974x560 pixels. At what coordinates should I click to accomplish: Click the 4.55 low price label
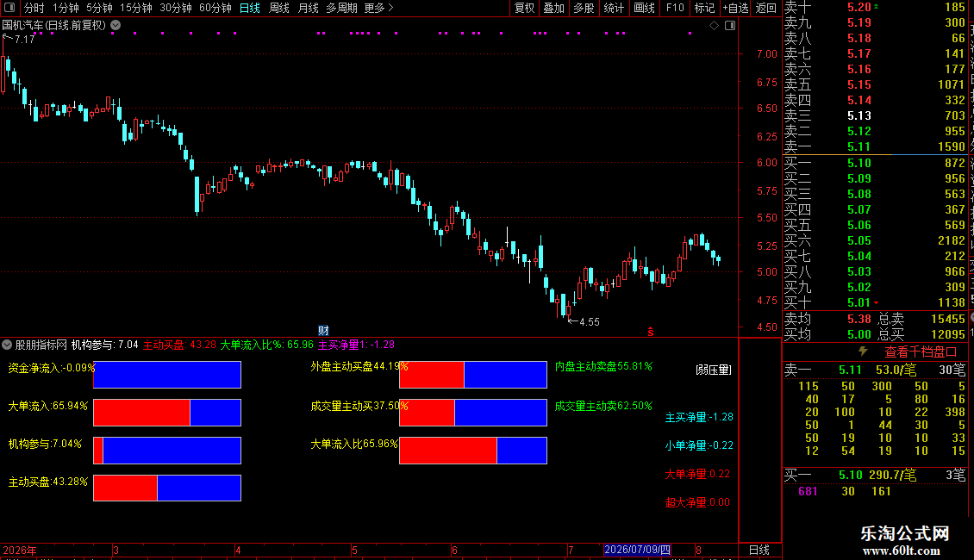tap(589, 322)
